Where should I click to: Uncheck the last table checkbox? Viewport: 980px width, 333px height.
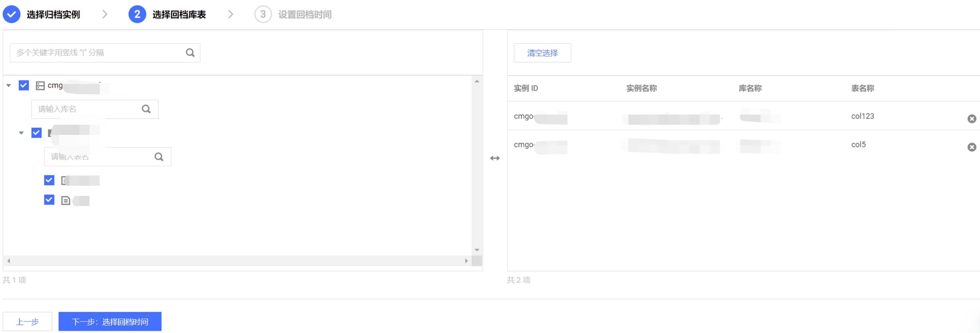click(x=49, y=200)
